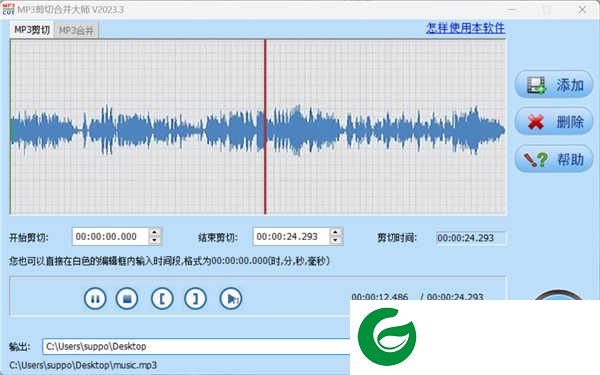Click the 结束剪切 end time field
600x375 pixels.
291,236
